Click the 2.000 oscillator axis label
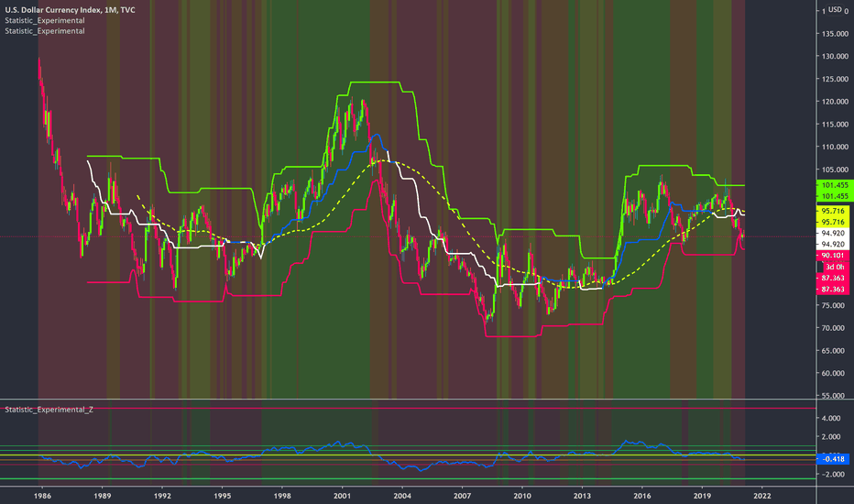The width and height of the screenshot is (854, 504). [x=831, y=436]
